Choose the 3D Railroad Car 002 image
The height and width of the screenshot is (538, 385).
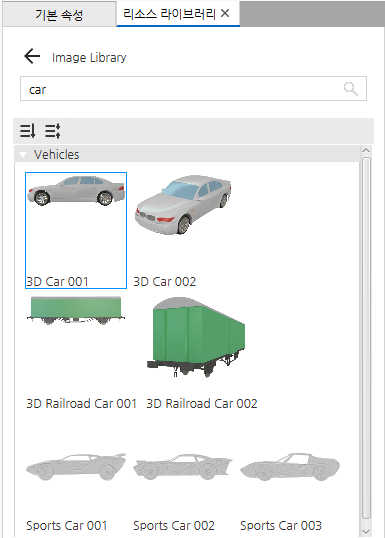click(202, 352)
